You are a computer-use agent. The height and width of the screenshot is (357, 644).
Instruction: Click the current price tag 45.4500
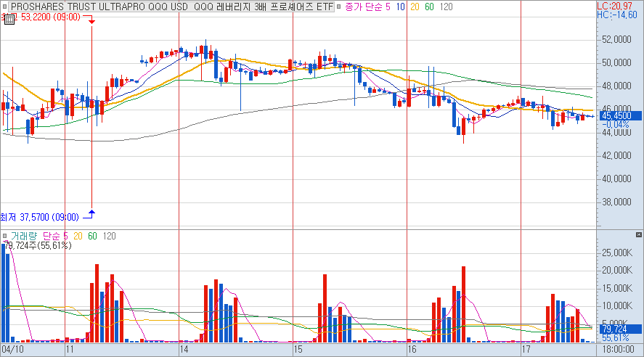click(621, 115)
